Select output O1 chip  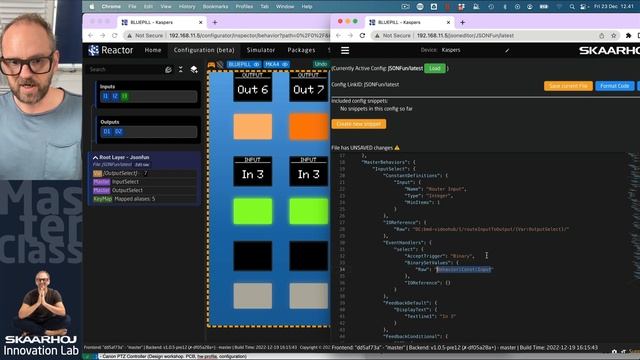point(107,131)
